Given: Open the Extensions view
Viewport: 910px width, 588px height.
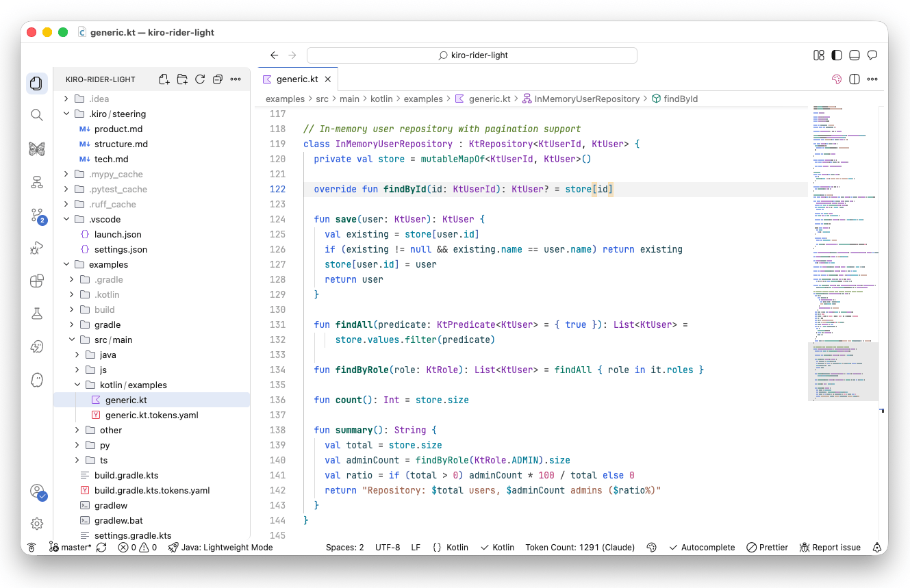Looking at the screenshot, I should pyautogui.click(x=37, y=281).
